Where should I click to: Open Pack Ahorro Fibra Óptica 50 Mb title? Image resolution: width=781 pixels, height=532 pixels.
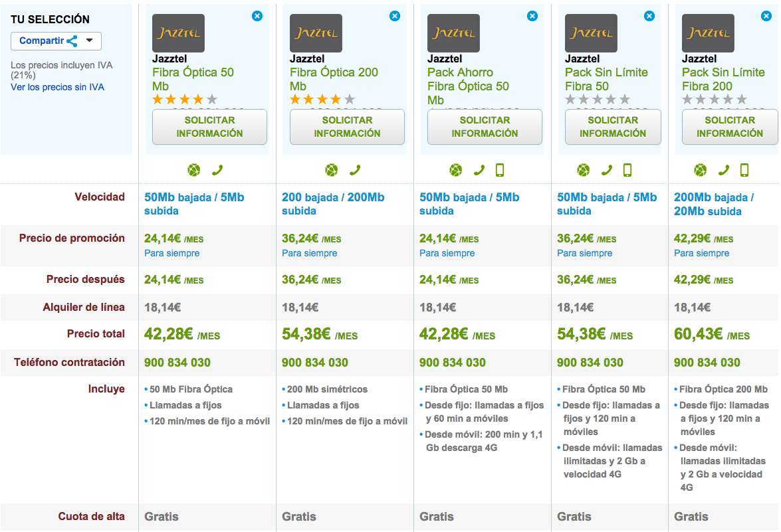coord(468,86)
